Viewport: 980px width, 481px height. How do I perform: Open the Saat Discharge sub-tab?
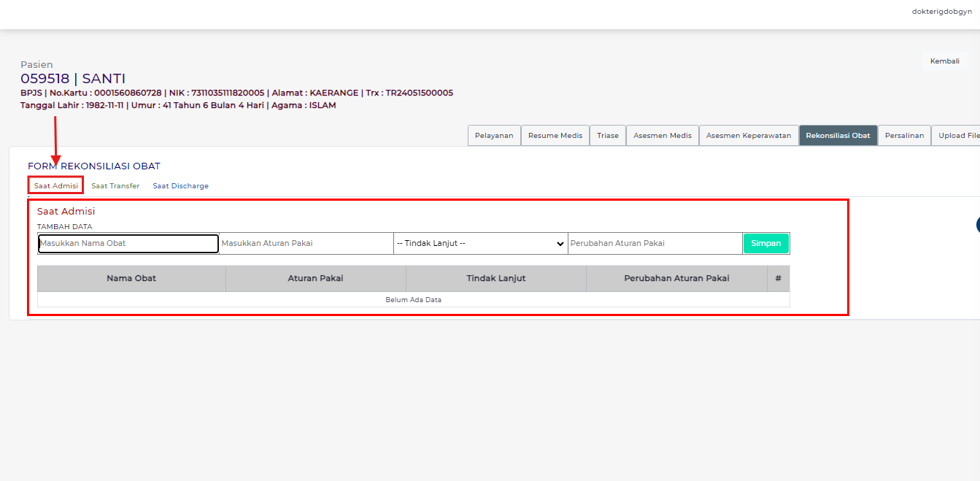[180, 186]
